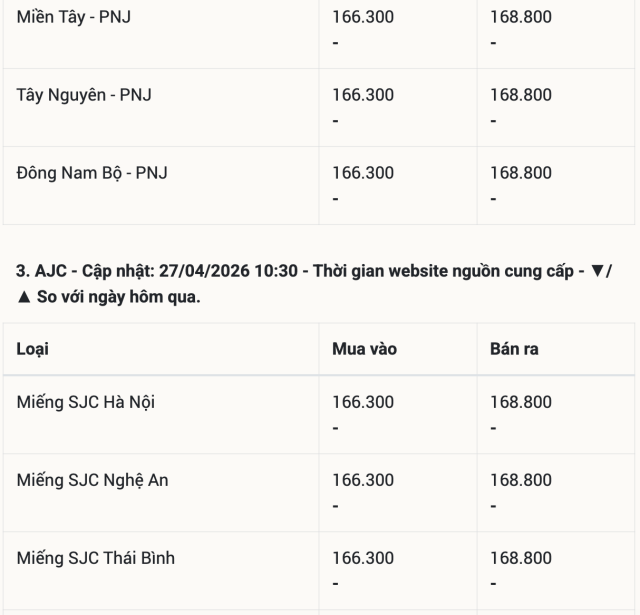Click the down triangle symbol in AJC heading

pyautogui.click(x=600, y=272)
